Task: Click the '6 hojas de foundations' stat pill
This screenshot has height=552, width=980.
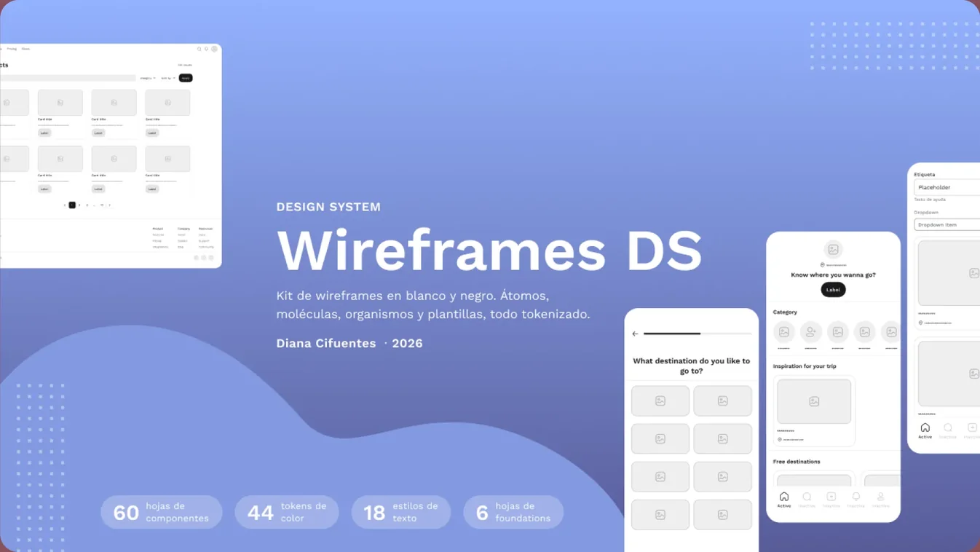Action: (x=513, y=512)
